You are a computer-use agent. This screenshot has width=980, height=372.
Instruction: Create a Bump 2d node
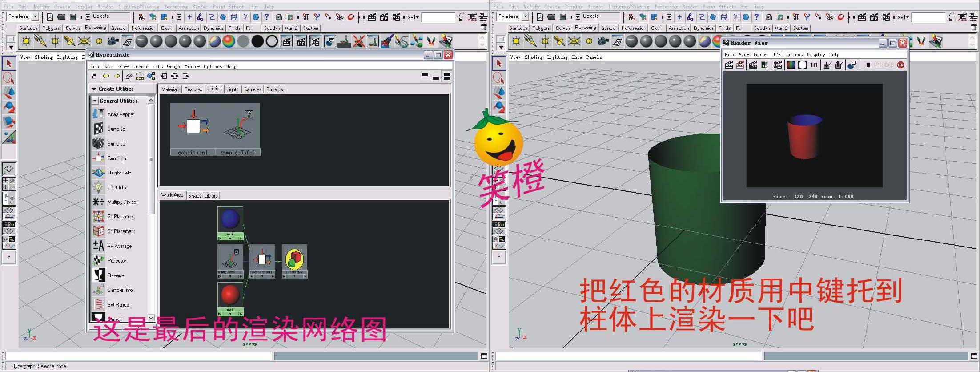[109, 129]
